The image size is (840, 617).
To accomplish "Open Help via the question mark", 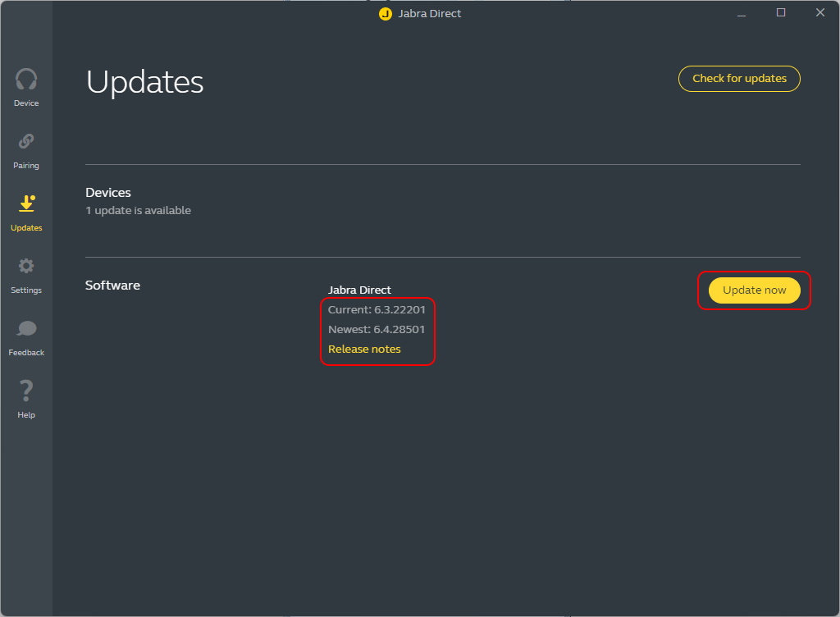I will click(26, 400).
